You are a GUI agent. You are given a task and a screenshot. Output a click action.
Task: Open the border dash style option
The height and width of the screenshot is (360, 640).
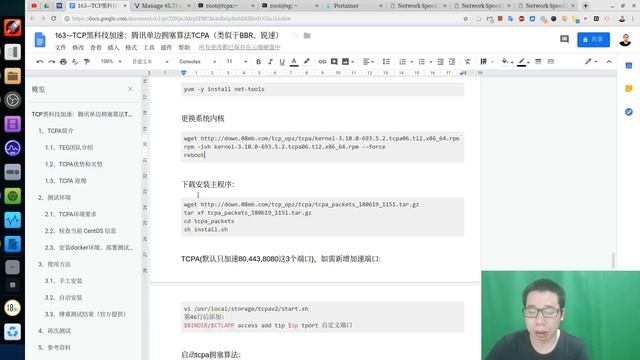(x=551, y=62)
